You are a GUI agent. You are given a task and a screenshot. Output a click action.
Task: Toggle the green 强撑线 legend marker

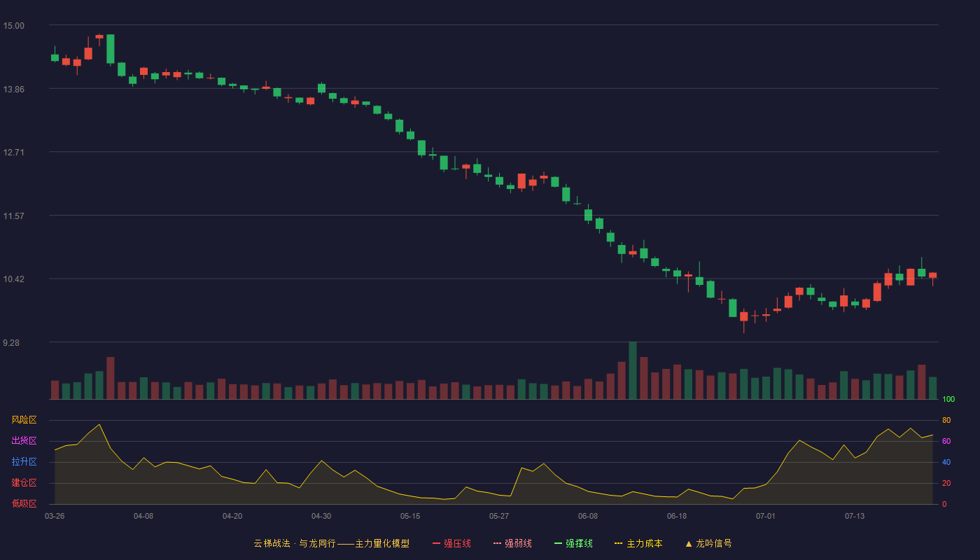pyautogui.click(x=558, y=543)
